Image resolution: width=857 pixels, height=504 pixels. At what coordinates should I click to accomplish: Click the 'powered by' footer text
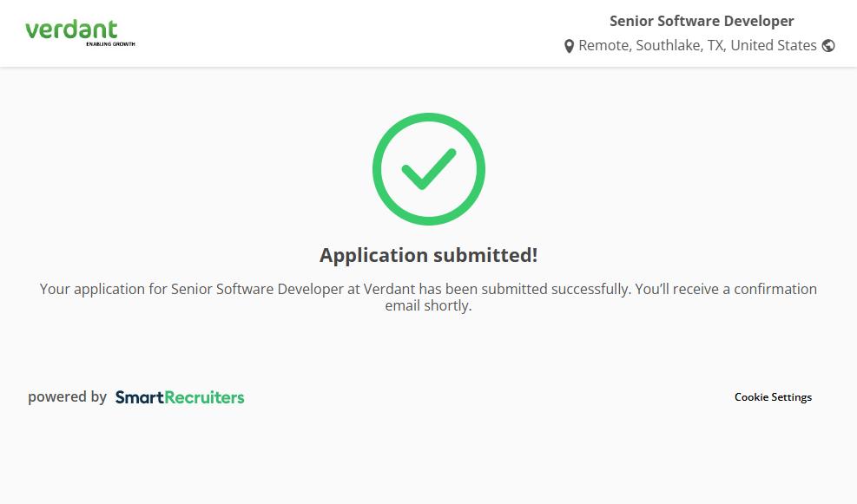[x=67, y=397]
